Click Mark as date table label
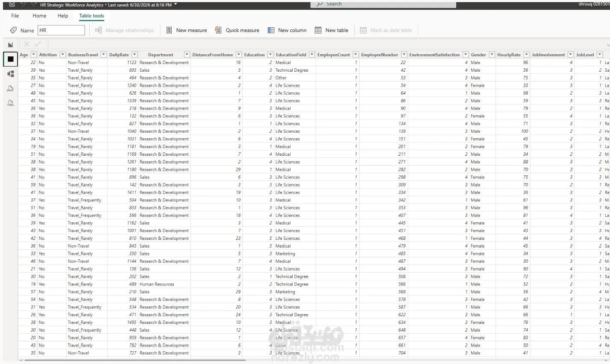610x364 pixels. click(391, 30)
